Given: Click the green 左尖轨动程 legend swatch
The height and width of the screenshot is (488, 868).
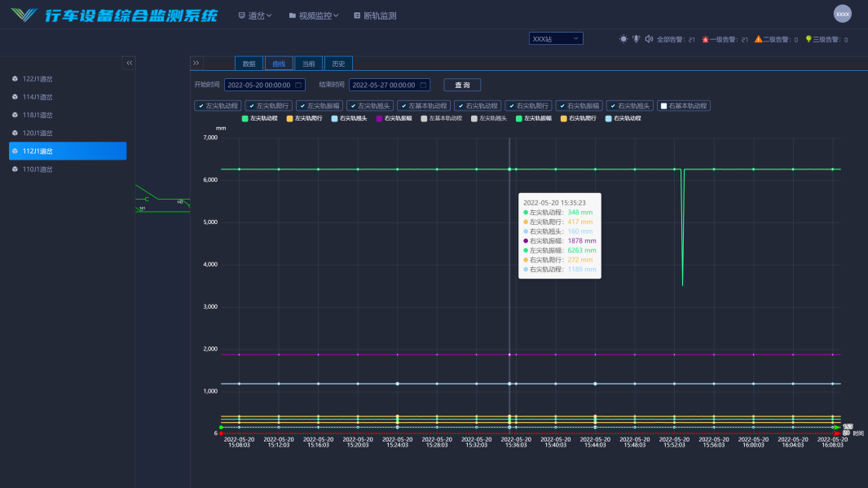Looking at the screenshot, I should coord(245,118).
